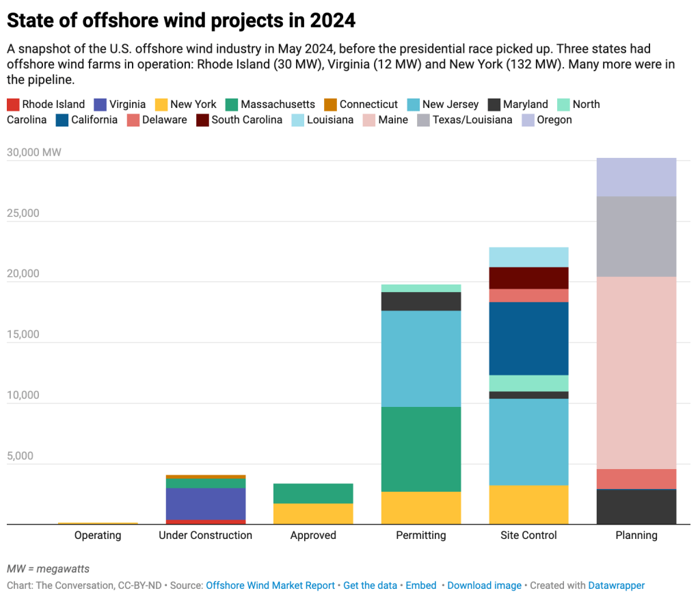
Task: Click the Download image link
Action: click(x=484, y=585)
